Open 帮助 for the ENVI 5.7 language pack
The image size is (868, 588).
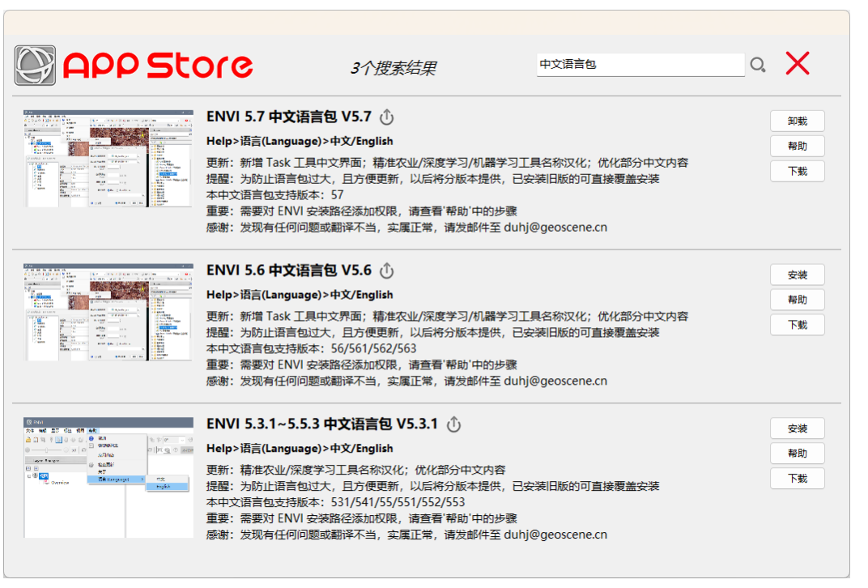(797, 146)
